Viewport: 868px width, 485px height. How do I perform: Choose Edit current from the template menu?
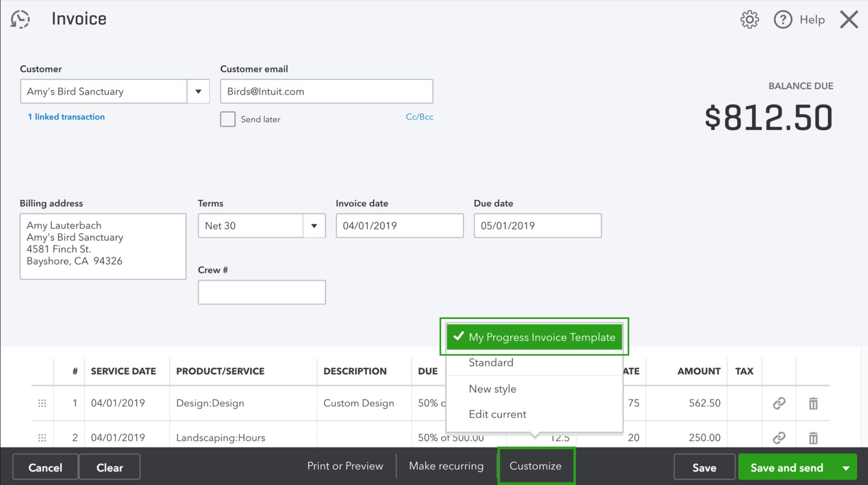point(497,414)
